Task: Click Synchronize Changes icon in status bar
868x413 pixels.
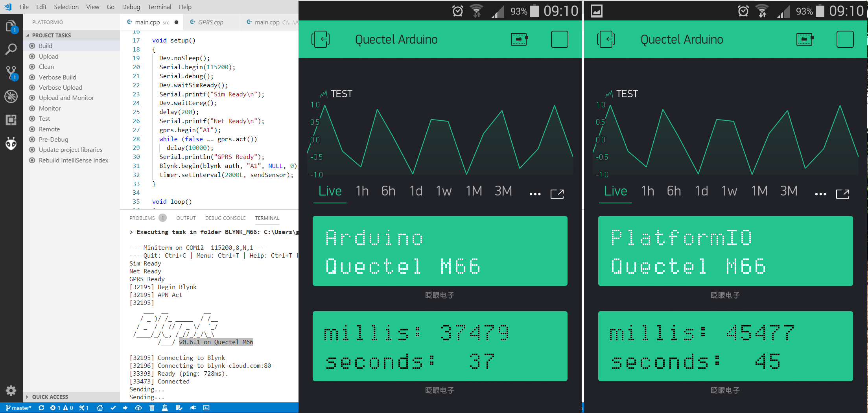Action: pos(41,408)
